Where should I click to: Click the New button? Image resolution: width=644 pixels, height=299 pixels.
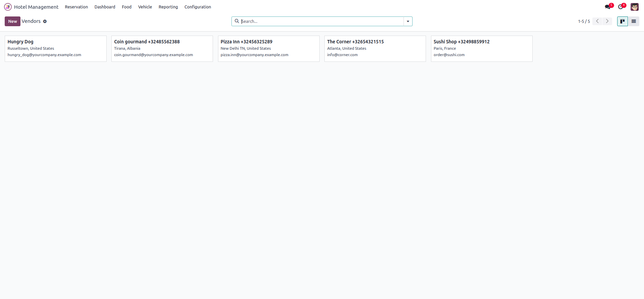tap(12, 21)
